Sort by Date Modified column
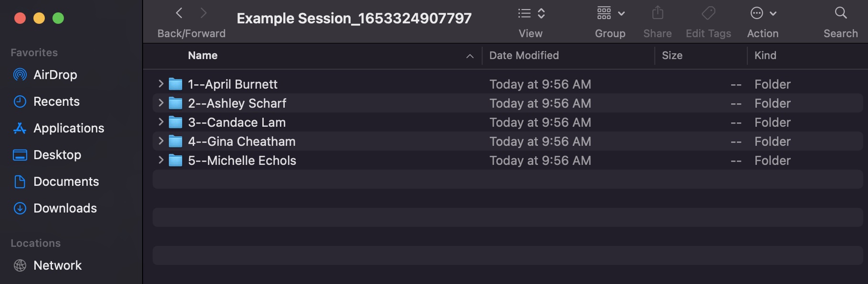The height and width of the screenshot is (284, 868). point(524,56)
